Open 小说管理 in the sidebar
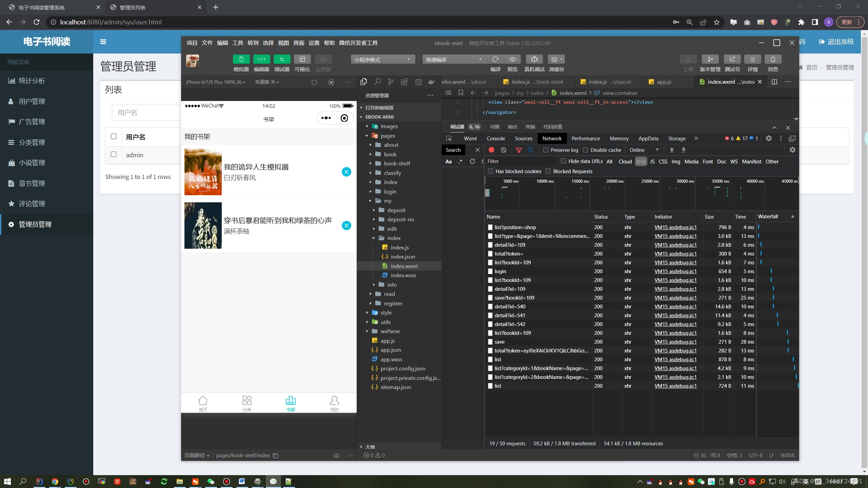 pos(32,163)
